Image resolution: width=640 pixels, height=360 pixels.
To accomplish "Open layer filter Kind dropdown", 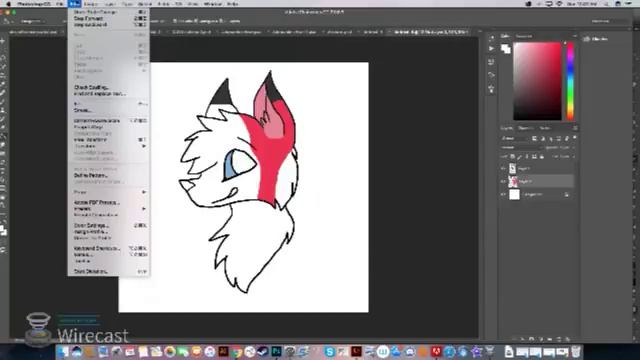I will (515, 138).
